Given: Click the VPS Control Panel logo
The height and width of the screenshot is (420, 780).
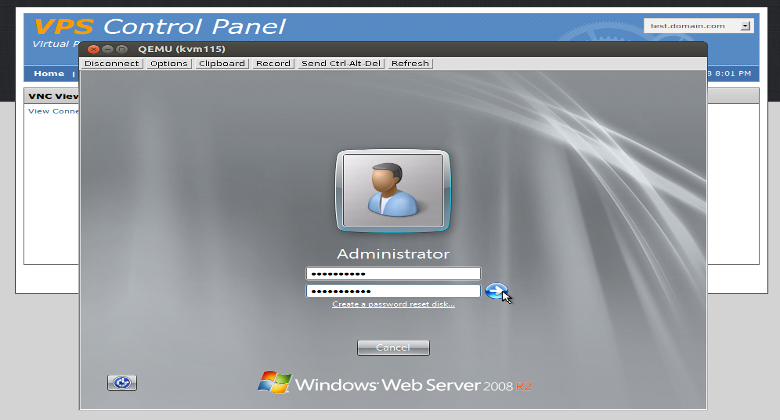Looking at the screenshot, I should click(x=159, y=27).
